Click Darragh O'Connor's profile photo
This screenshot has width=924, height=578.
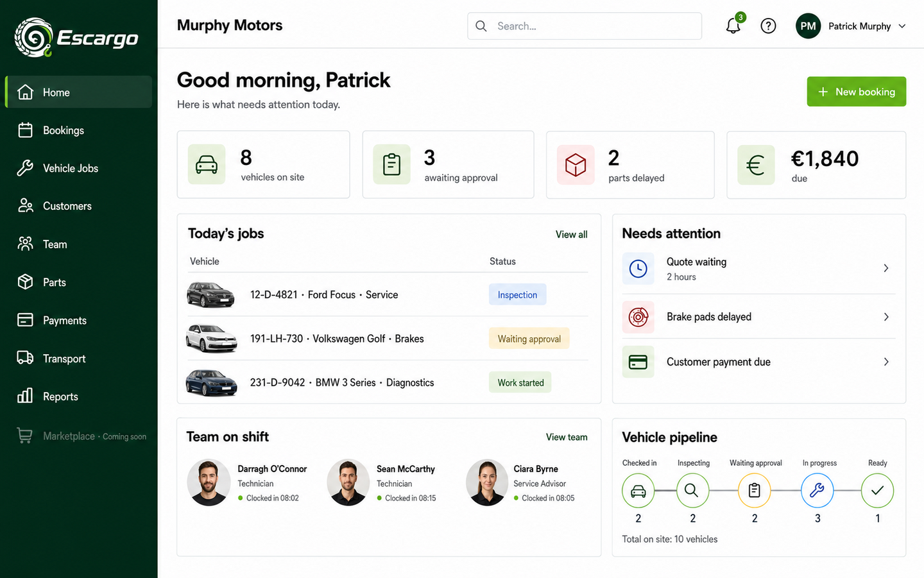tap(209, 482)
